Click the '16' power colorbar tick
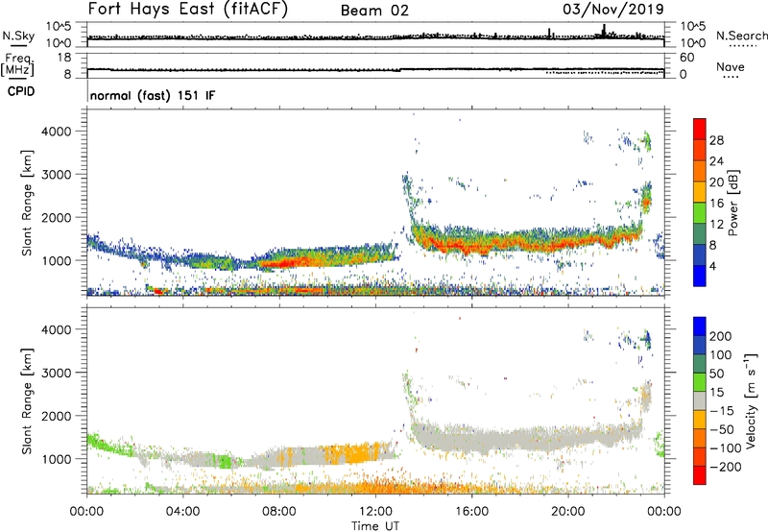The width and height of the screenshot is (768, 532). (x=716, y=204)
